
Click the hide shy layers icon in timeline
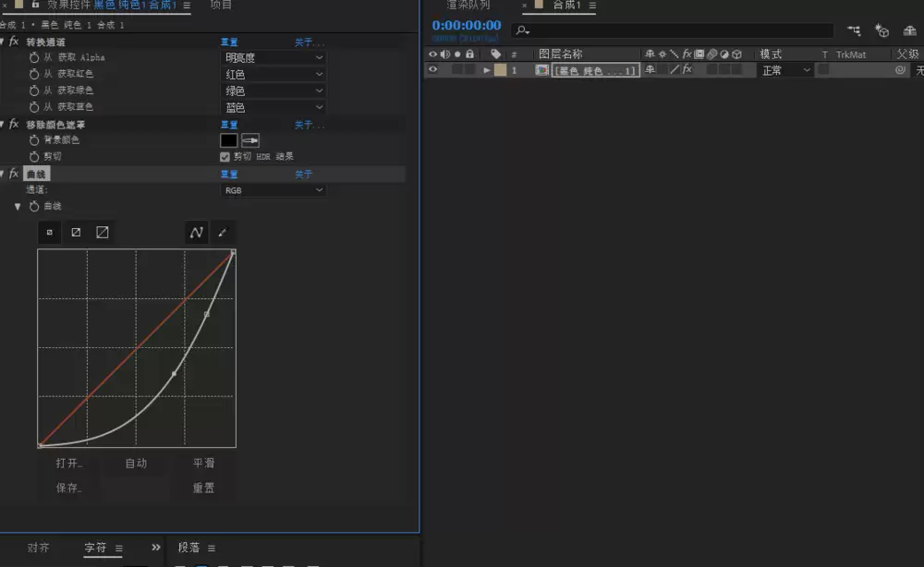pos(910,30)
